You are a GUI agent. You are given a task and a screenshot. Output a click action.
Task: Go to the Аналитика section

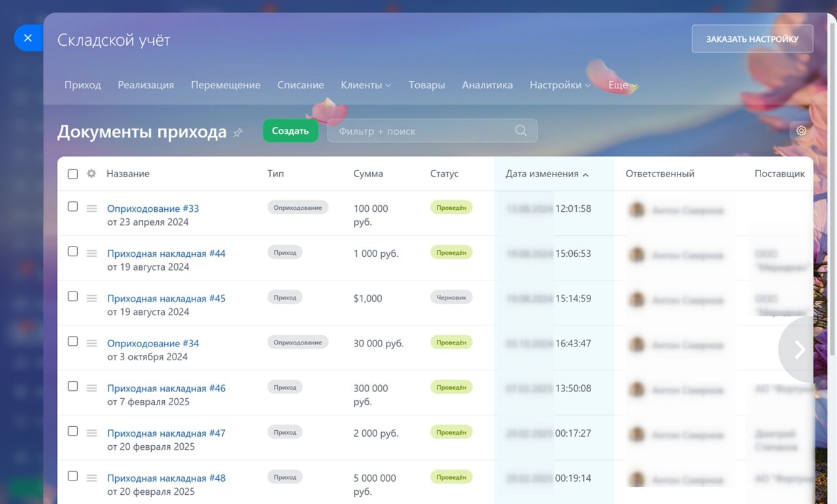click(x=487, y=85)
